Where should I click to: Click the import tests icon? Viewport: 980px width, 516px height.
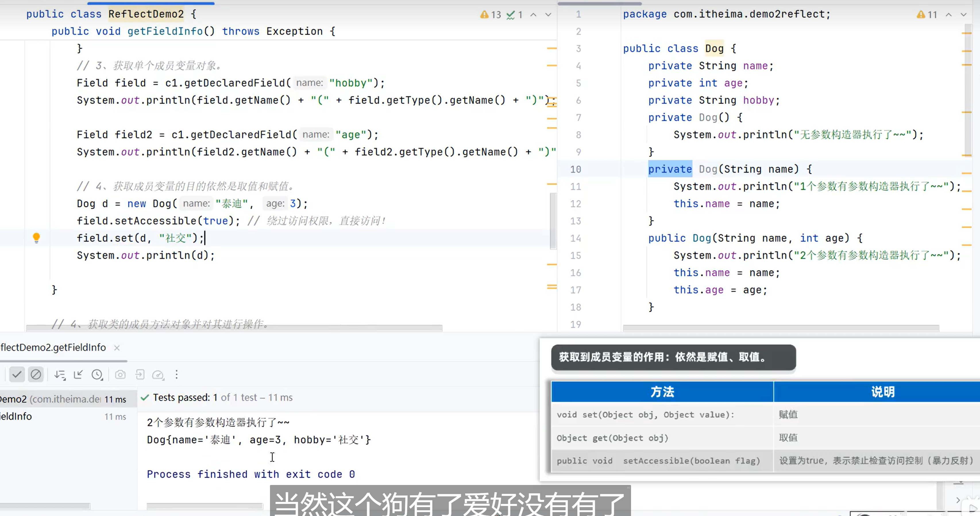pyautogui.click(x=140, y=374)
